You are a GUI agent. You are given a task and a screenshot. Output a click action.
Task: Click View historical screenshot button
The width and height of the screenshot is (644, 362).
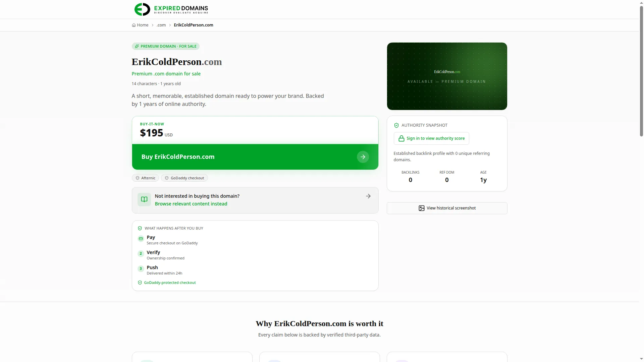click(x=447, y=208)
